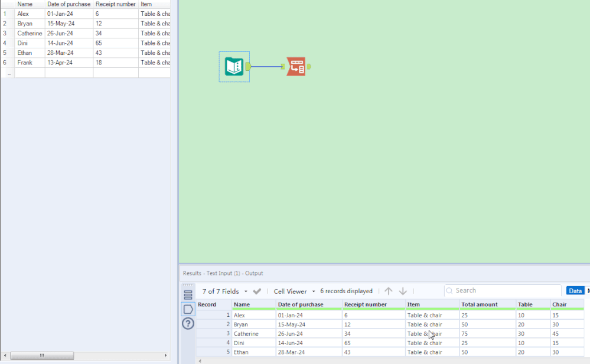
Task: Select Ethan cell in Results grid
Action: click(x=253, y=352)
